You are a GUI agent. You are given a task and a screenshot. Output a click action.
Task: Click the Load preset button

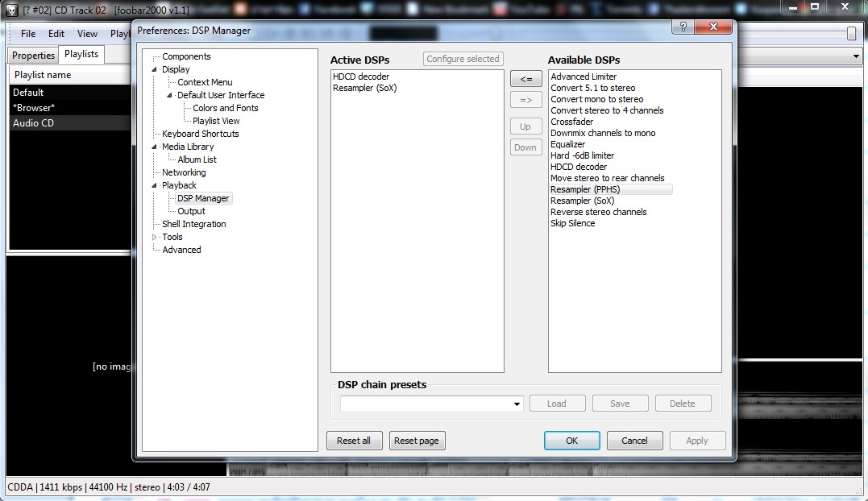click(x=557, y=404)
